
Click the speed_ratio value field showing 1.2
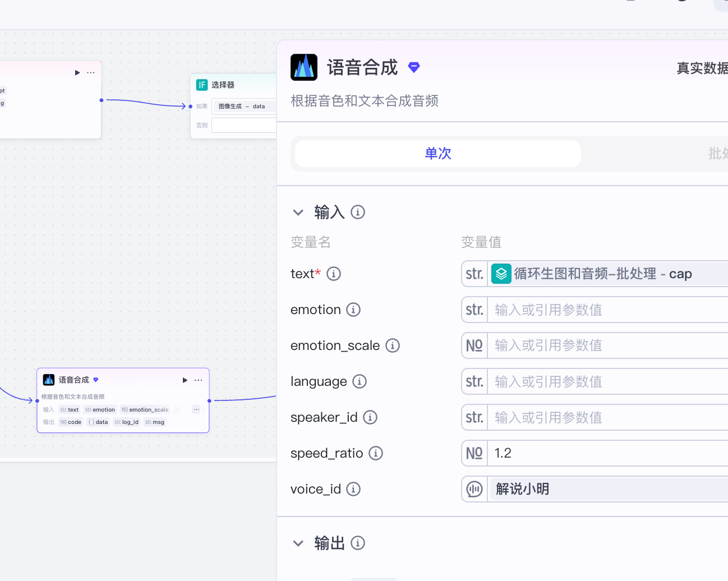click(606, 453)
